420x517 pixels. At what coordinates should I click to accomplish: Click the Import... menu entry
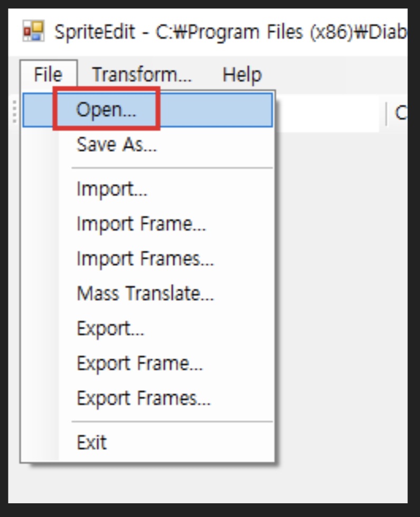pyautogui.click(x=111, y=189)
